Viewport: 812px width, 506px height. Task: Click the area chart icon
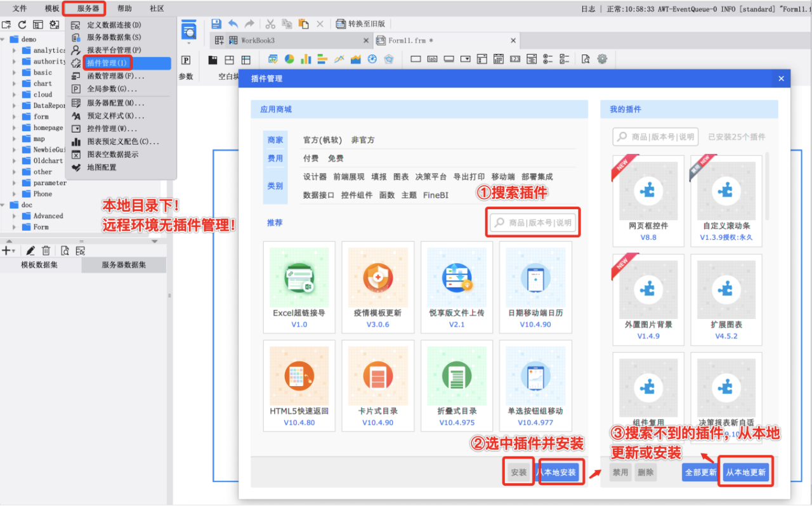point(356,59)
